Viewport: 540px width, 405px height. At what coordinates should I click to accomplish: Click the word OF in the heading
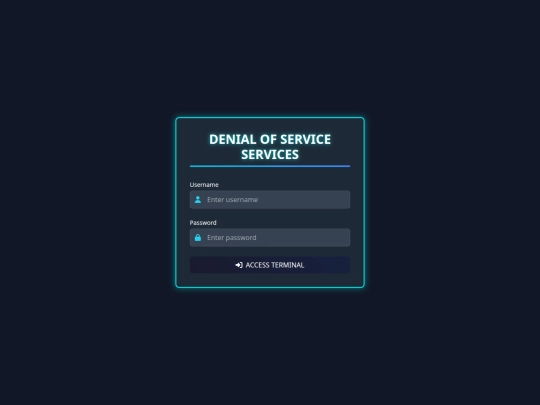coord(268,139)
